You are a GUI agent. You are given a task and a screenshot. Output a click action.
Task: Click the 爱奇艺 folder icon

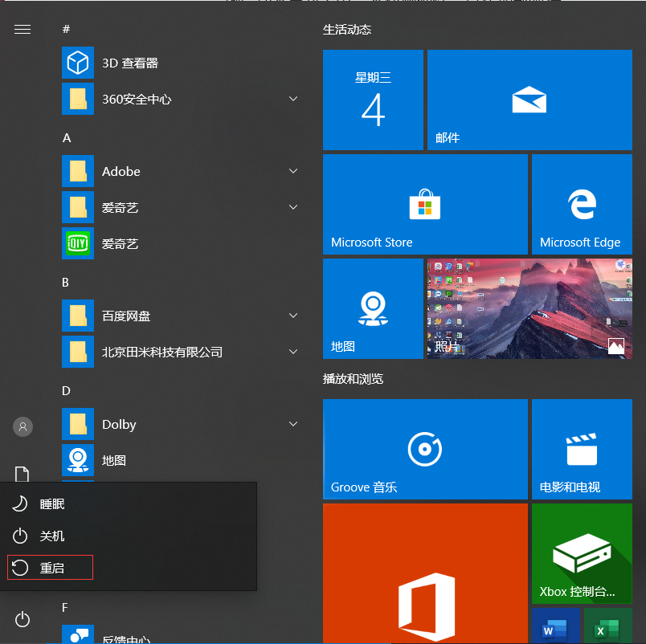click(x=78, y=207)
